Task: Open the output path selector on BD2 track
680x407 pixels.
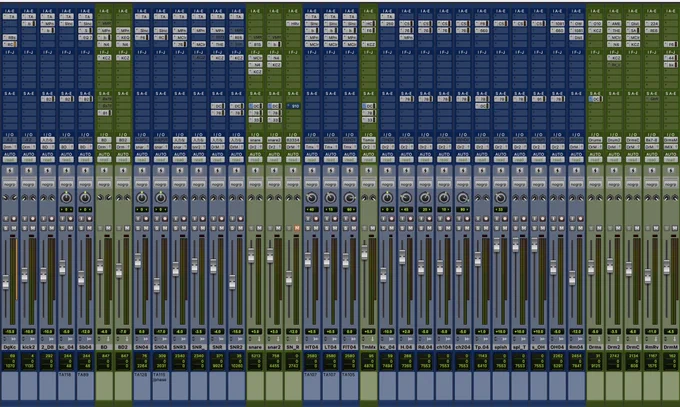Action: 123,147
